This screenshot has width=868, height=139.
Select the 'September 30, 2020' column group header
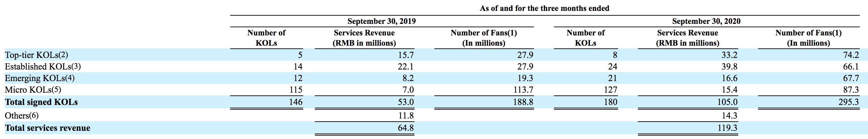pyautogui.click(x=706, y=21)
